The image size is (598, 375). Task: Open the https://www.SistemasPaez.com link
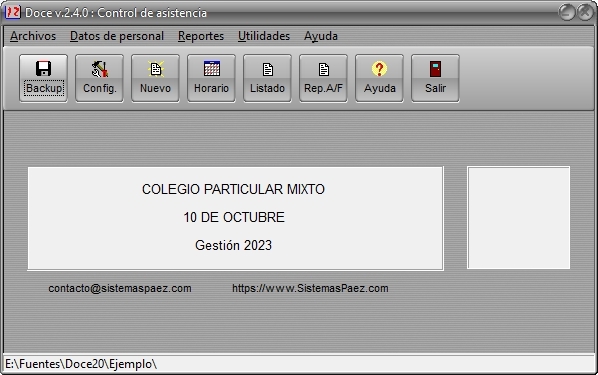click(x=310, y=288)
